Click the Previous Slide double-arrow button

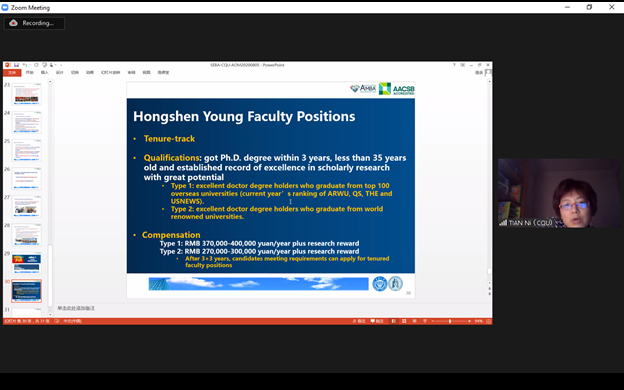tap(489, 289)
